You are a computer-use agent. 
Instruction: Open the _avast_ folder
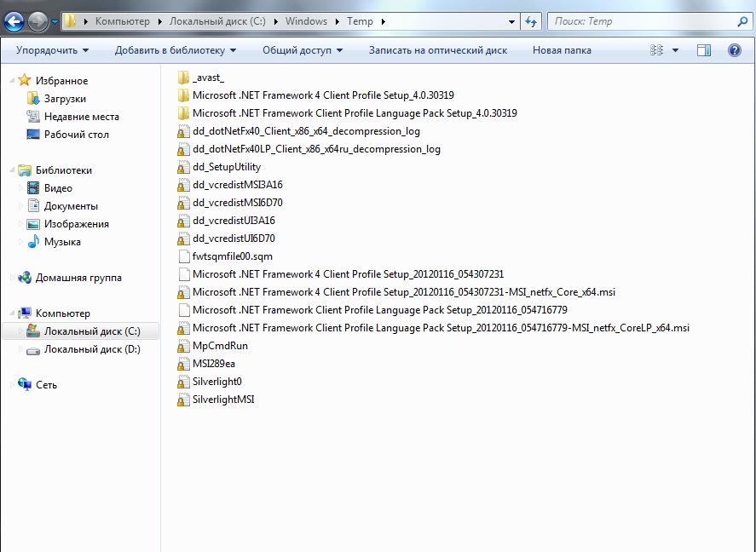pos(208,78)
